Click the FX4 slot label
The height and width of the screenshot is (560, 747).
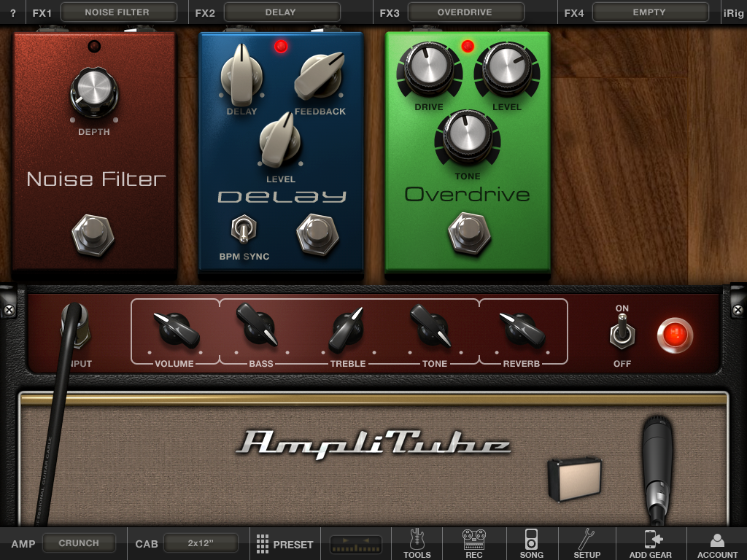573,13
